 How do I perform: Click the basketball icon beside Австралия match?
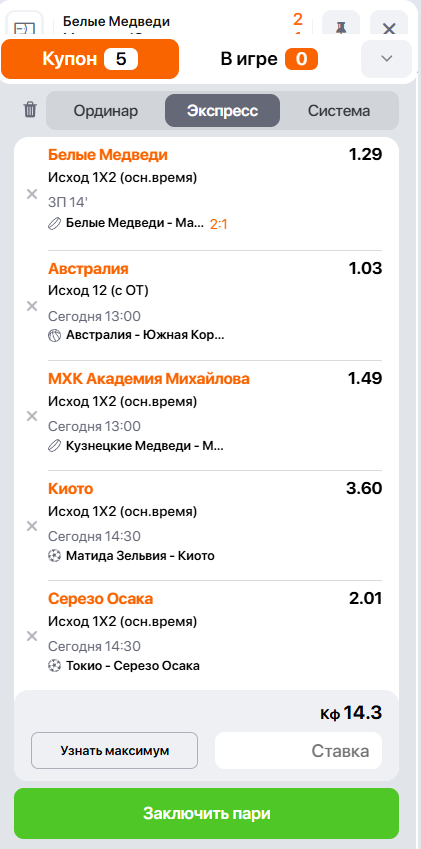coord(54,335)
